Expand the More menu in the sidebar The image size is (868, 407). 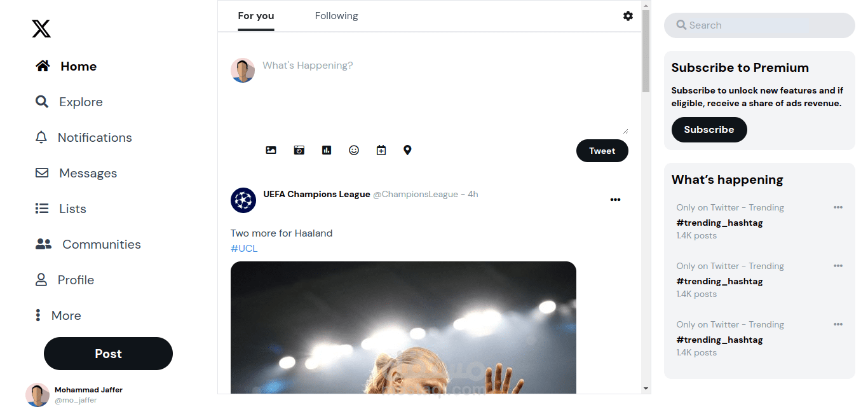tap(58, 315)
